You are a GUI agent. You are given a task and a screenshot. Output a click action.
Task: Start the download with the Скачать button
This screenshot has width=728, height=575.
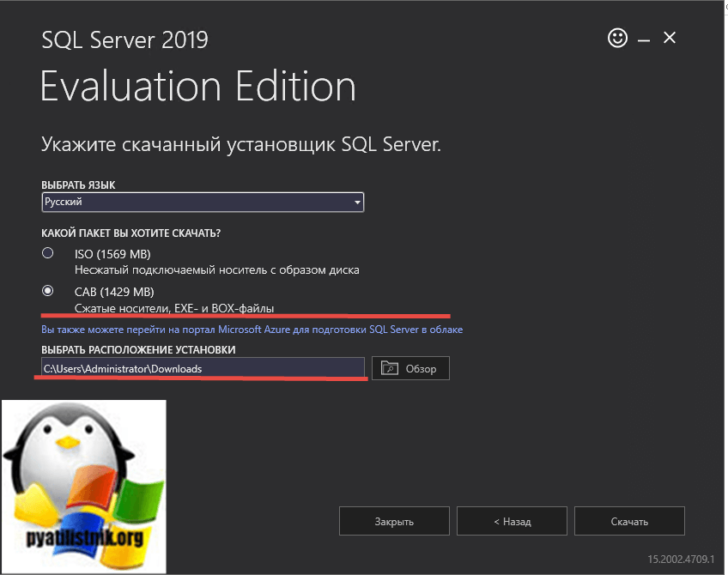[x=629, y=521]
